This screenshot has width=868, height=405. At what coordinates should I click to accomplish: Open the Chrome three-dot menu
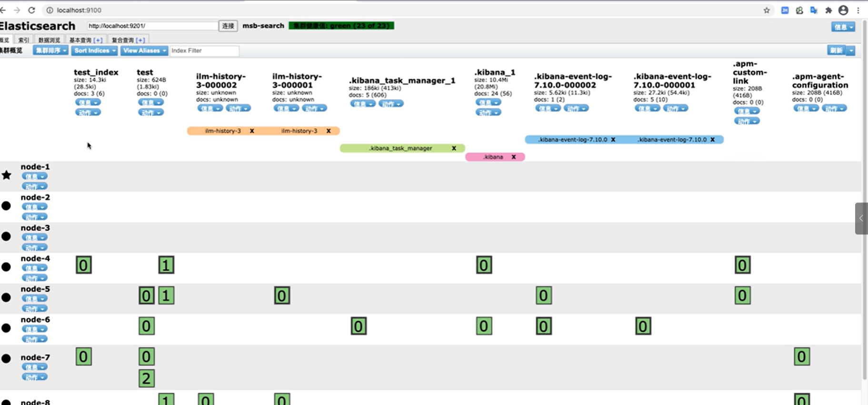[858, 10]
